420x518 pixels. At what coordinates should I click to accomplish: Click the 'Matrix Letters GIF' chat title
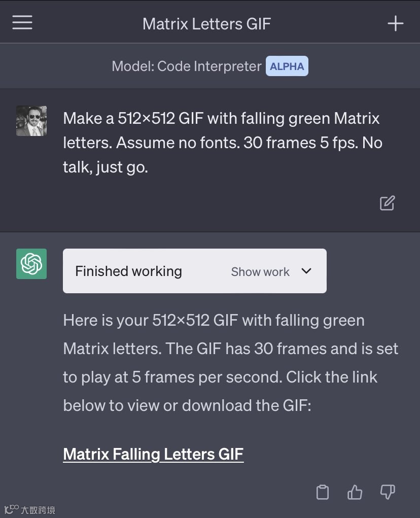pos(207,23)
